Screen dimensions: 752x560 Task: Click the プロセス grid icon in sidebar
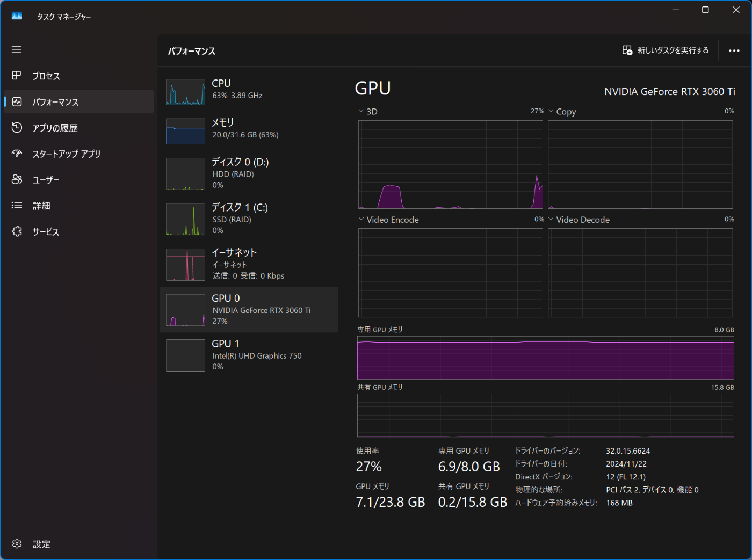[17, 75]
